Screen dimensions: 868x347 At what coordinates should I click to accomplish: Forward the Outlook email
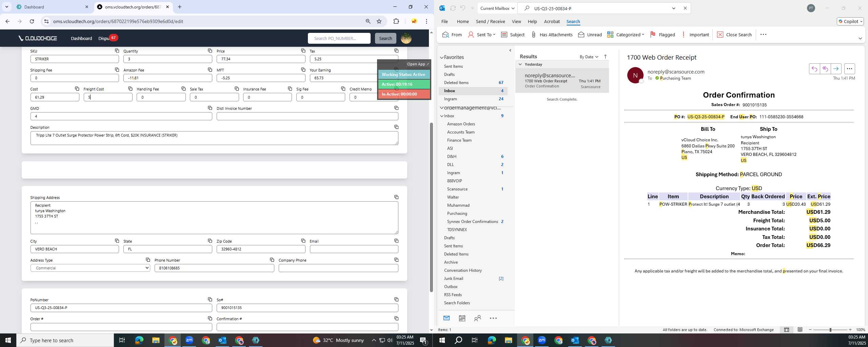(x=836, y=69)
